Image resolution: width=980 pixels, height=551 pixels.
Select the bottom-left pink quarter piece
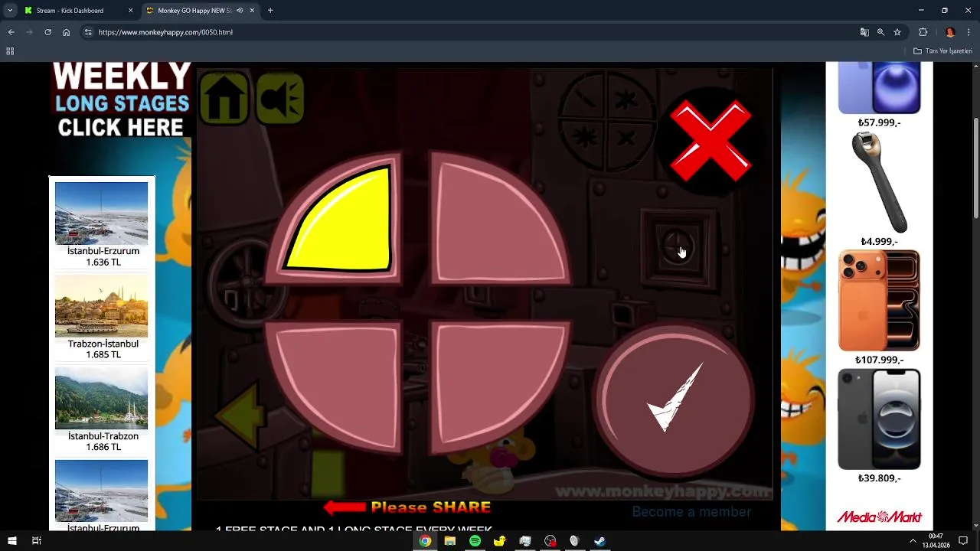[x=334, y=388]
